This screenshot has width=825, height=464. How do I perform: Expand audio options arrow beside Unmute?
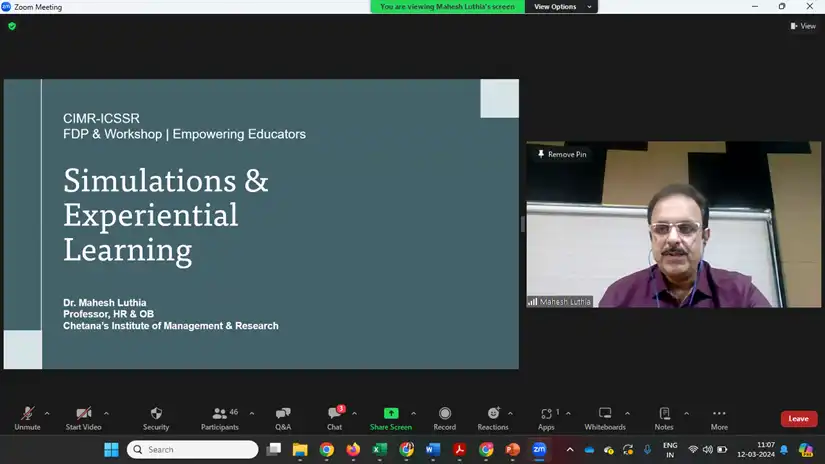(x=49, y=413)
